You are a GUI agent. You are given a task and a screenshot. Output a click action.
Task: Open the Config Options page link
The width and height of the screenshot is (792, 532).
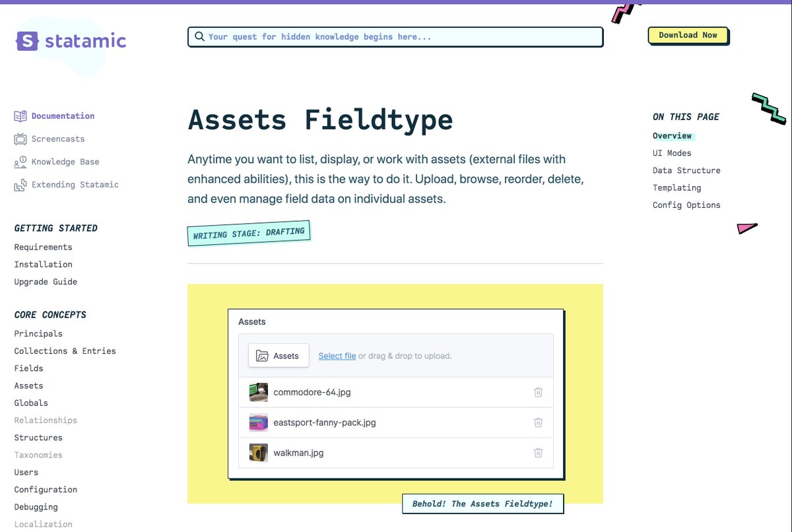click(x=686, y=205)
